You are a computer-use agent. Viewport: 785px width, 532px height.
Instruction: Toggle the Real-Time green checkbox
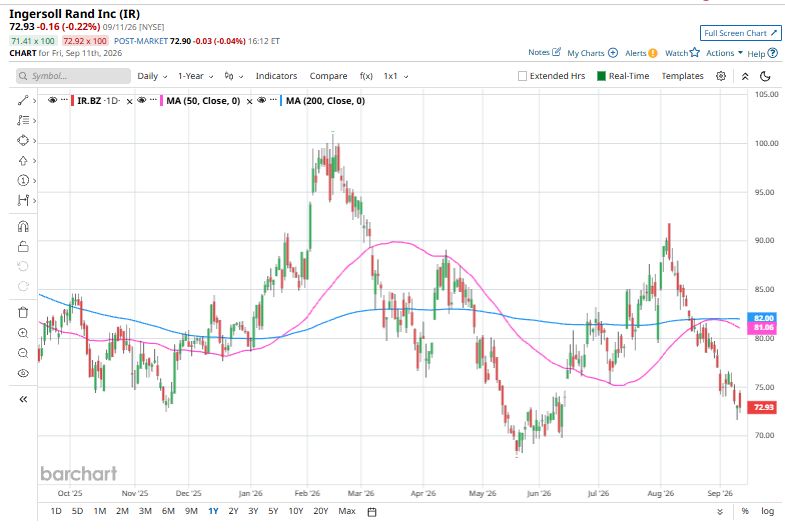(602, 76)
